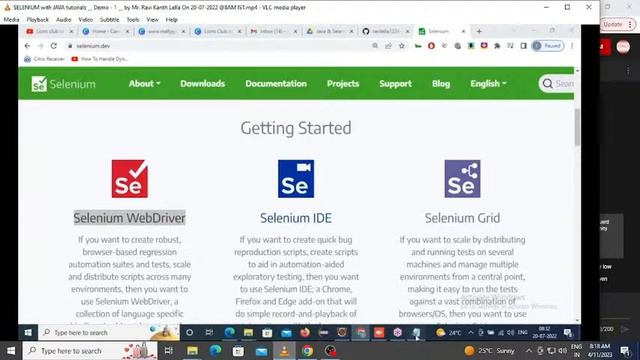
Task: Open the Documentation page
Action: pos(276,84)
